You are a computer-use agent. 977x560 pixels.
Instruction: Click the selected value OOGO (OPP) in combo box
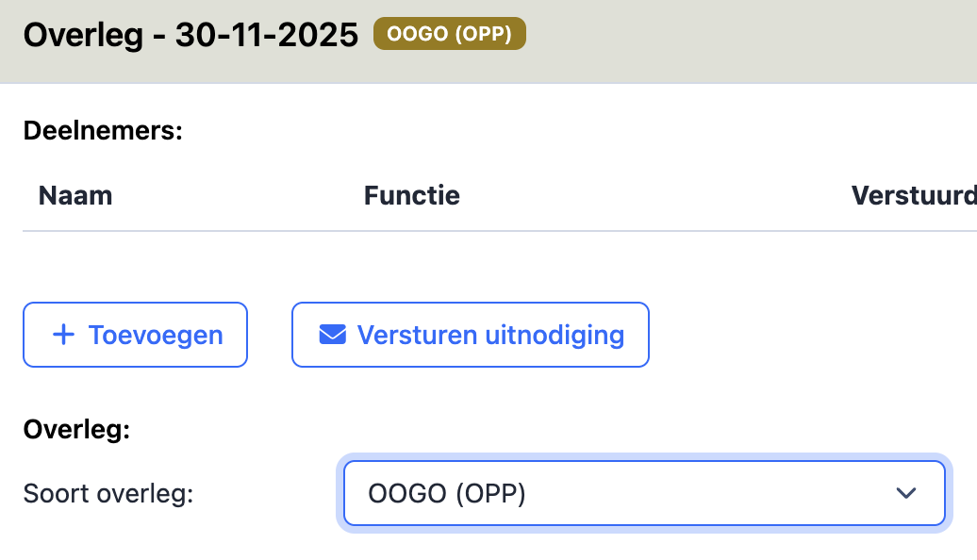tap(446, 493)
